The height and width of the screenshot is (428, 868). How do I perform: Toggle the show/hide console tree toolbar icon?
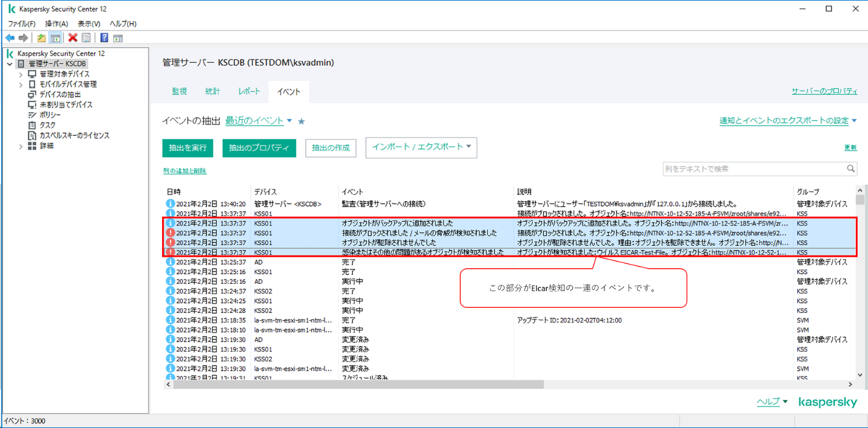[54, 38]
